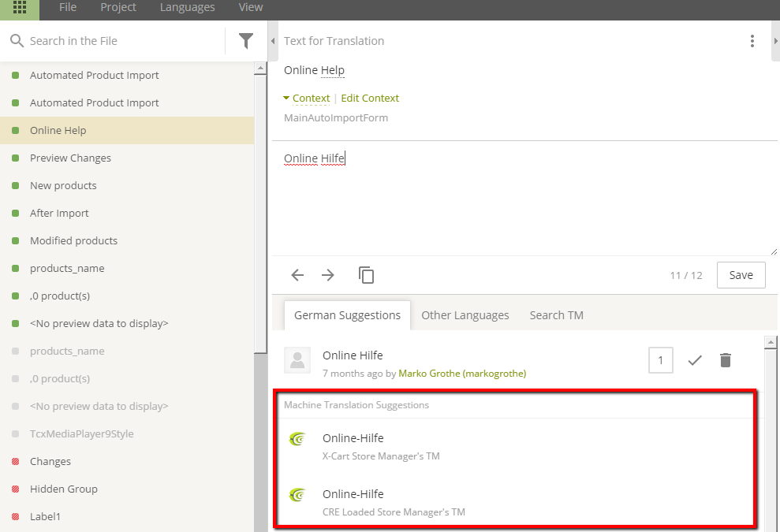Collapse the Context disclosure triangle
Viewport: 780px width, 532px height.
tap(286, 98)
